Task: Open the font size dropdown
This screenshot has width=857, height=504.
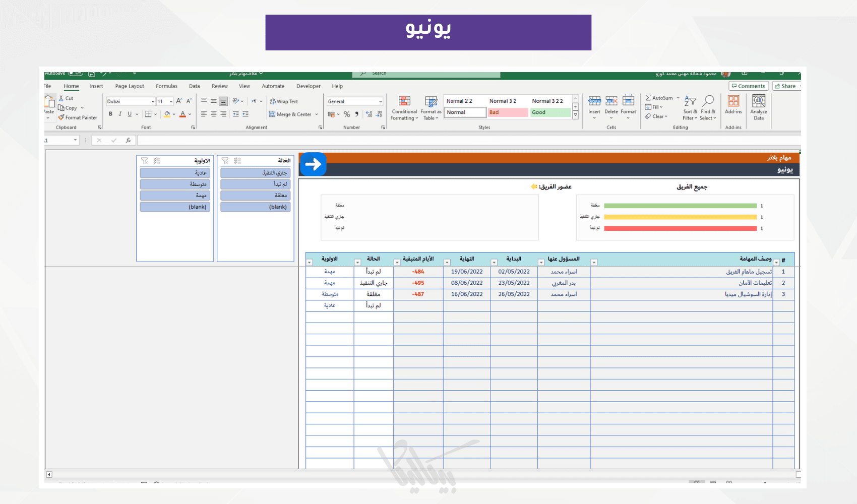Action: (171, 101)
